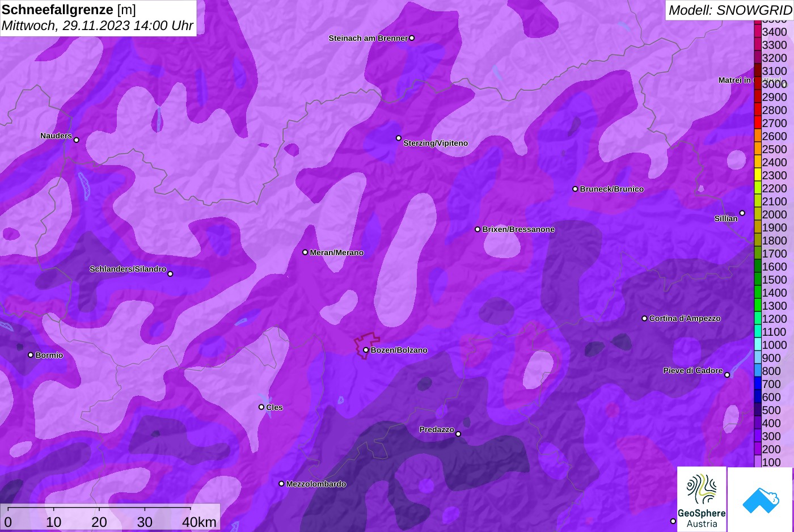Click the '2100' legend value

point(774,201)
